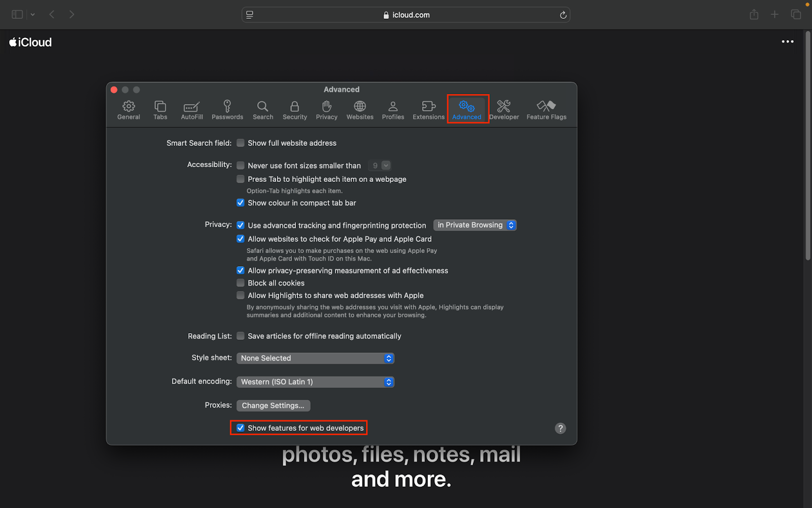
Task: Select the Passwords settings icon
Action: coord(227,109)
